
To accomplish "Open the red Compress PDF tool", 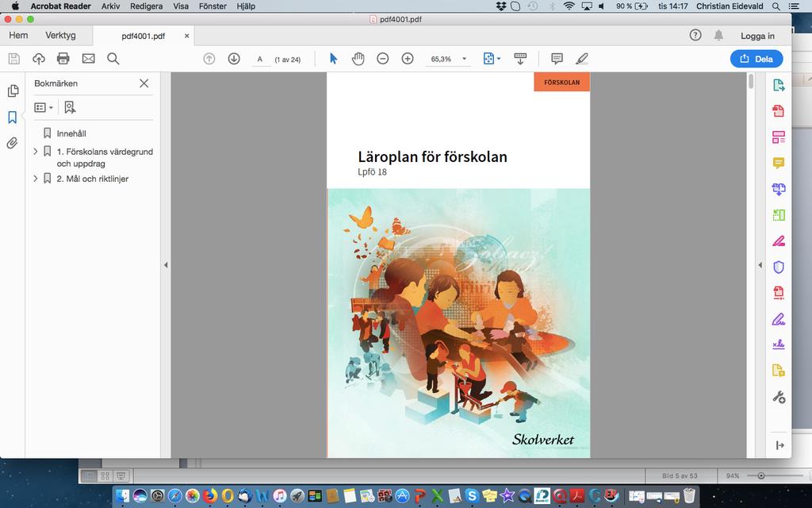I will coord(779,292).
